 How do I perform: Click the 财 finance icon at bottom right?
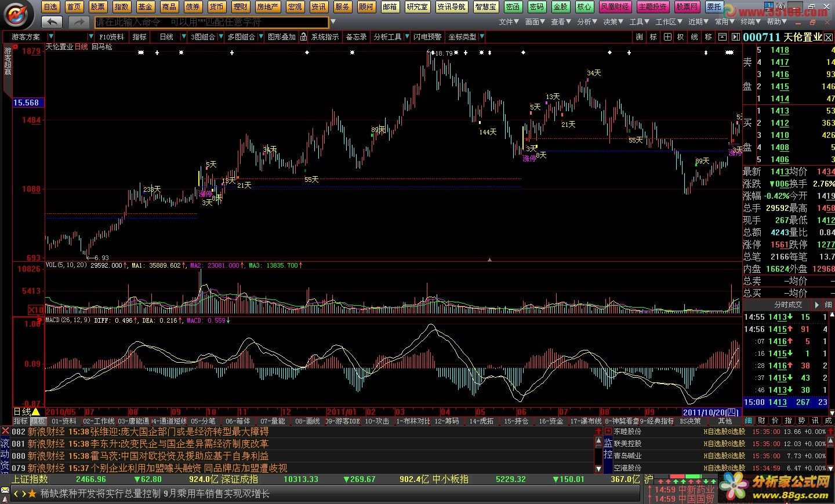pos(762,421)
